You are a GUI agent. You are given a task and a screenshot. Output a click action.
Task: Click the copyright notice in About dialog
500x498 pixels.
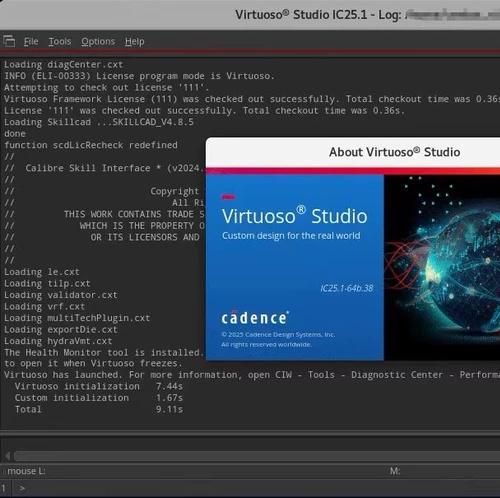pos(278,339)
